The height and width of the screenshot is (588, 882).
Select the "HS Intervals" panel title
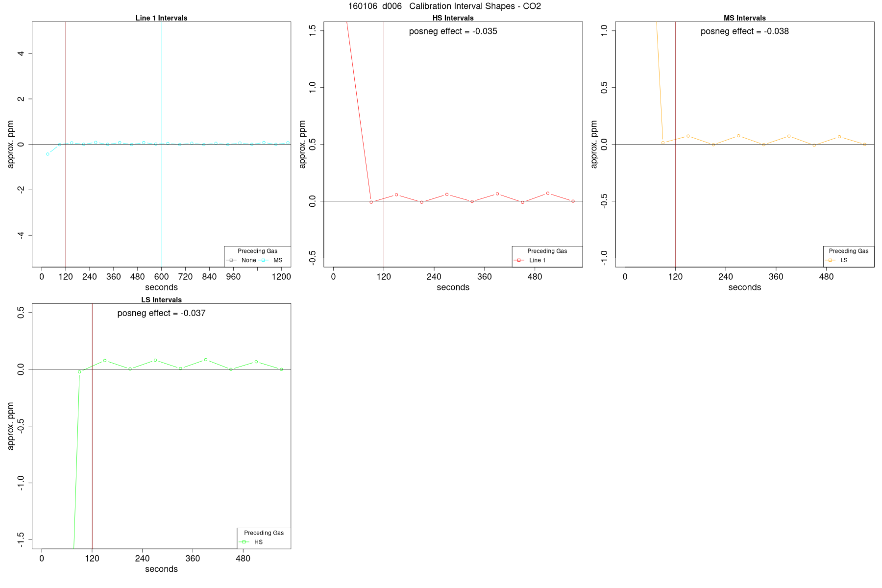coord(453,18)
